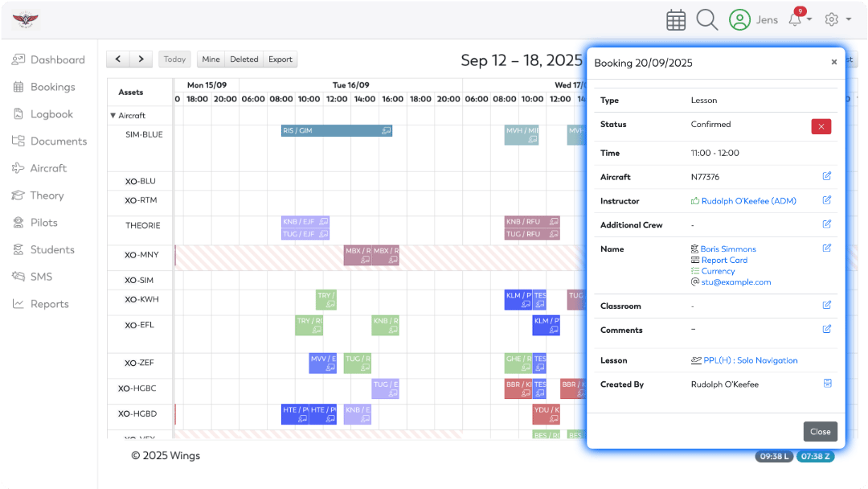Click the green Jens profile avatar
Image resolution: width=868 pixels, height=489 pixels.
coord(740,18)
